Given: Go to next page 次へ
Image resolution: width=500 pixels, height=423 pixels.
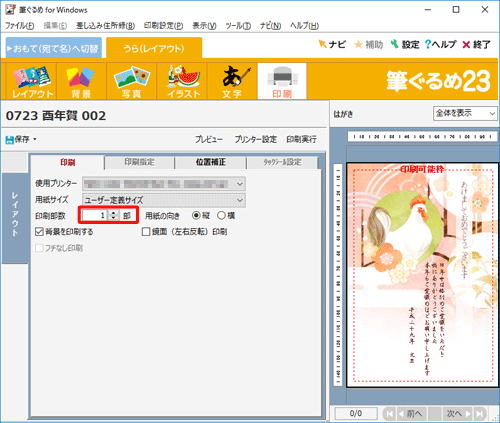Looking at the screenshot, I should (x=458, y=414).
